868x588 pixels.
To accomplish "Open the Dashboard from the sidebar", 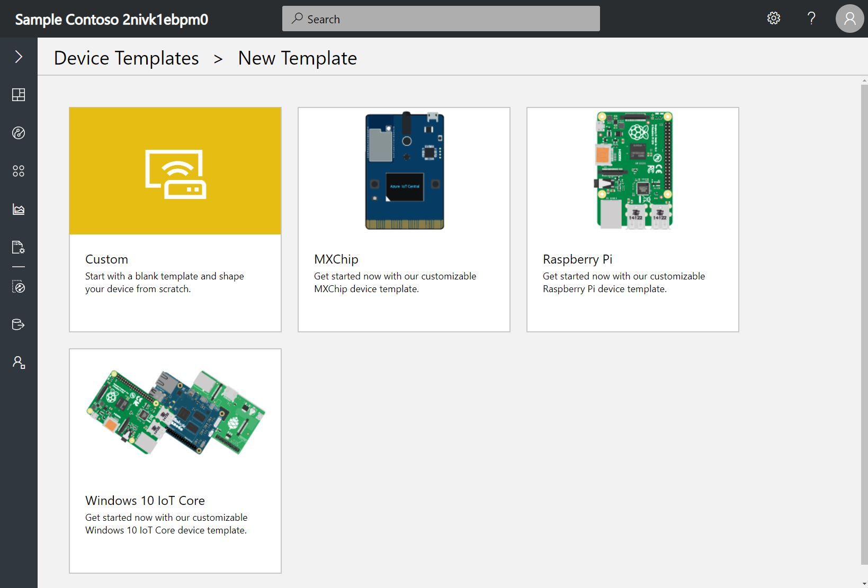I will point(19,95).
